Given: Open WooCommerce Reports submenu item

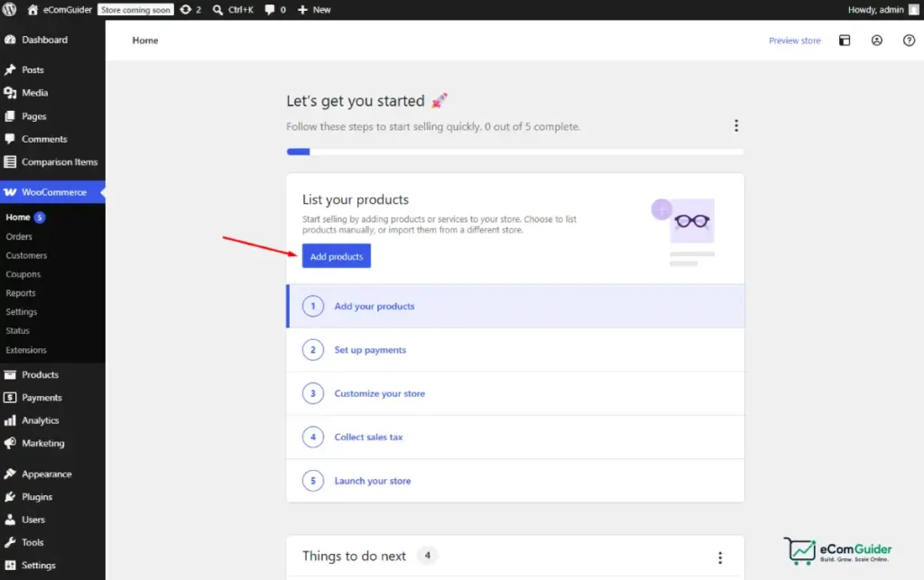Looking at the screenshot, I should click(21, 292).
